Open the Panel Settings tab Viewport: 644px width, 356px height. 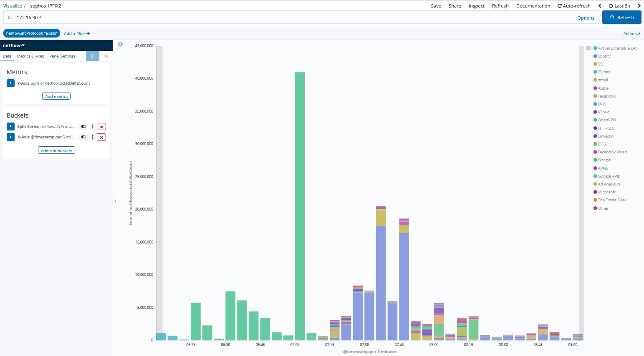point(62,56)
